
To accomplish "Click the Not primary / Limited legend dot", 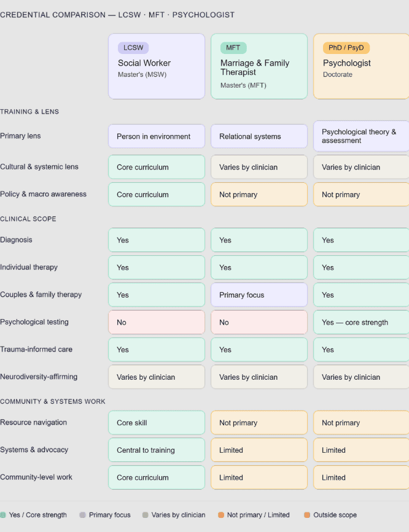I will coord(220,515).
